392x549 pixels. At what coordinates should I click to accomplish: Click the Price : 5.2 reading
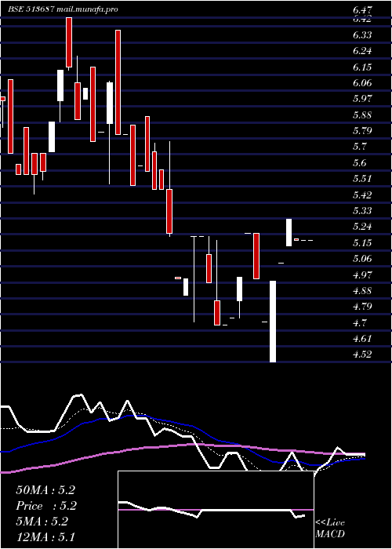(46, 506)
